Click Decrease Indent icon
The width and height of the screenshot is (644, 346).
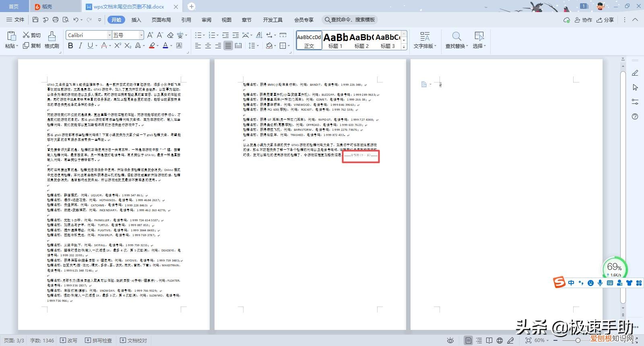click(x=225, y=35)
